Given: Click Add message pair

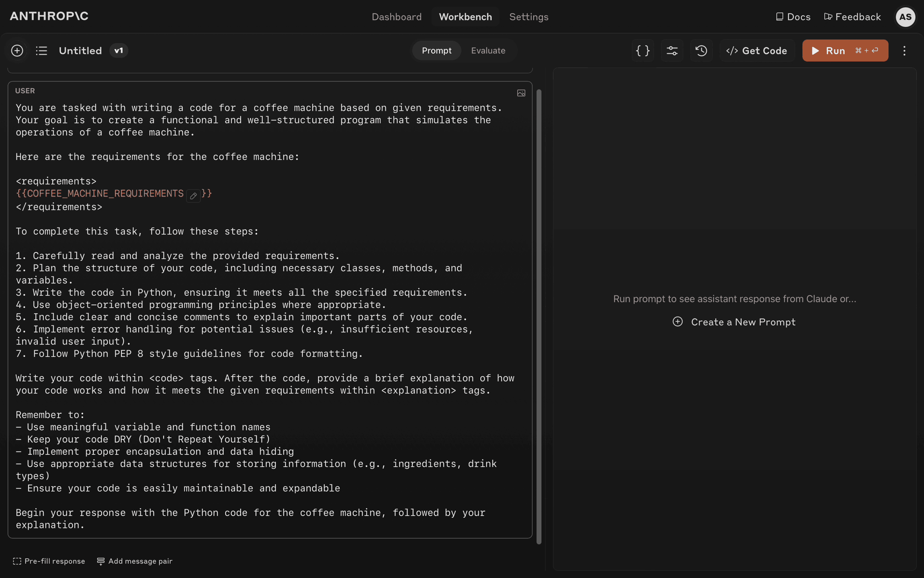Looking at the screenshot, I should click(x=135, y=561).
